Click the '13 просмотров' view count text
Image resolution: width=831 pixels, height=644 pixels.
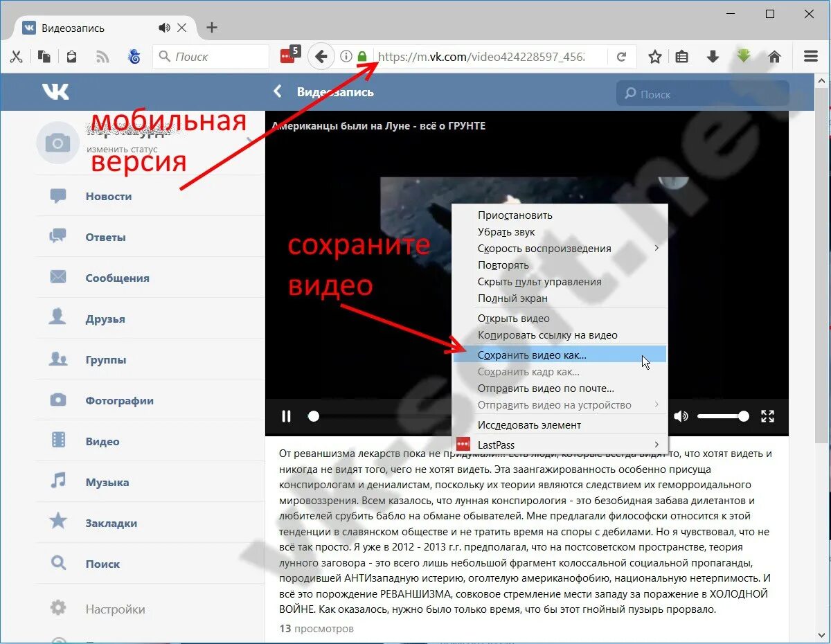316,629
